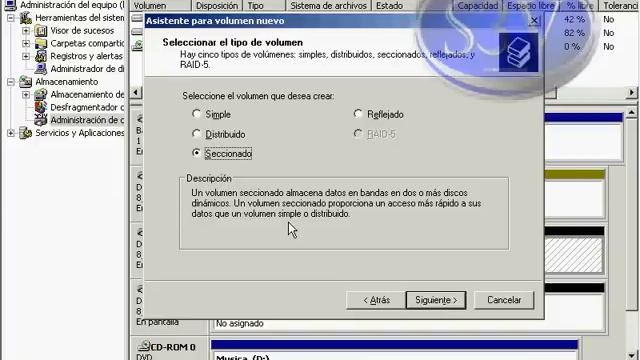Image resolution: width=640 pixels, height=360 pixels.
Task: Click the Herramientas del sistema icon
Action: coord(26,18)
